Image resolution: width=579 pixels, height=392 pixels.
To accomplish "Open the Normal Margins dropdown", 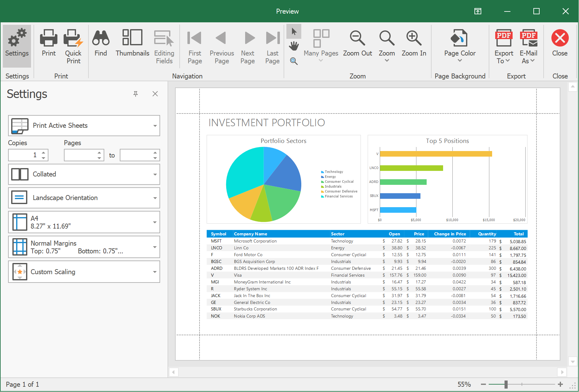I will pos(84,247).
